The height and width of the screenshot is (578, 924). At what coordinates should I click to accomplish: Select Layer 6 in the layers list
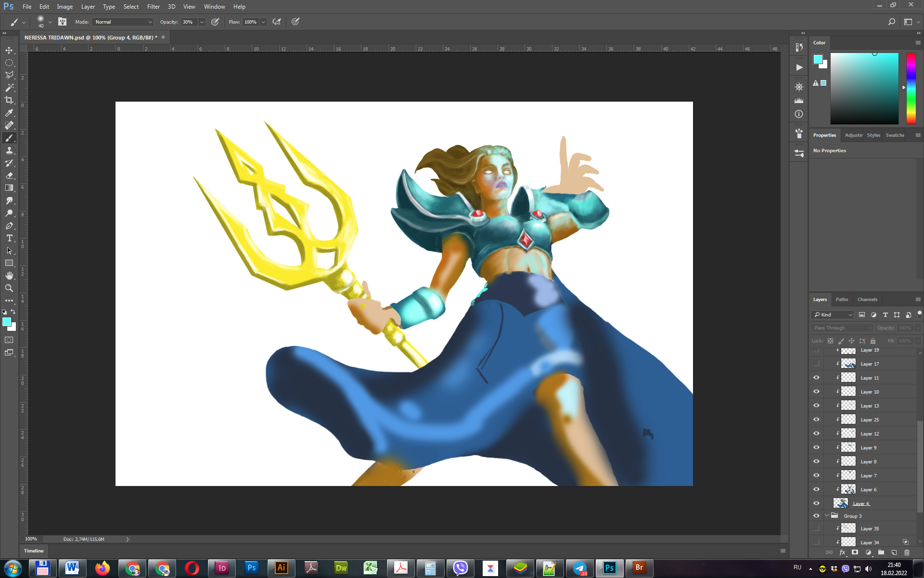click(x=869, y=489)
